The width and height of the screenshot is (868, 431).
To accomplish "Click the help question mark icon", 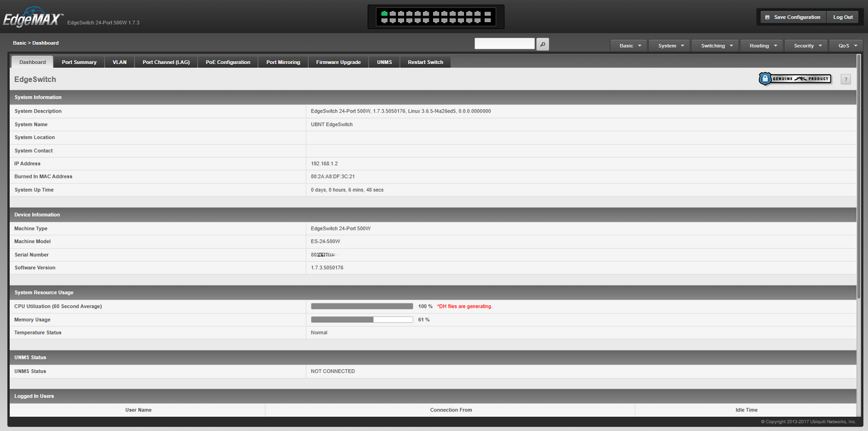I will click(845, 79).
